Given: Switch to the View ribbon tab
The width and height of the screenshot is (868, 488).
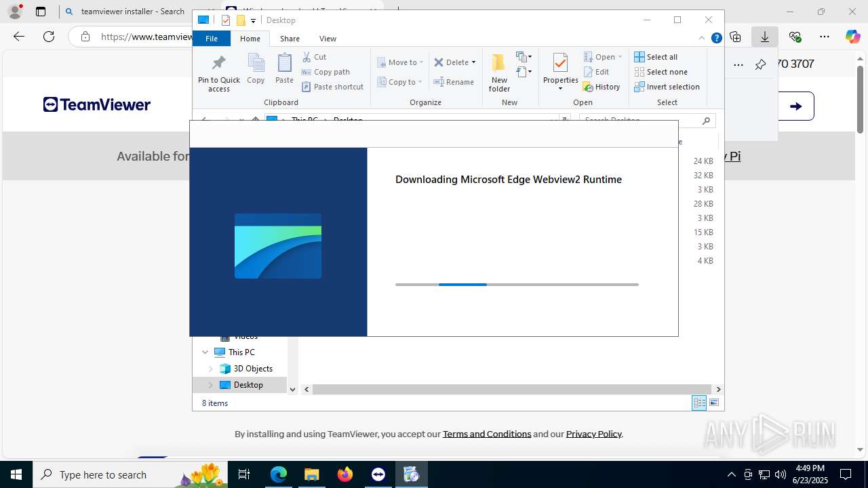Looking at the screenshot, I should pyautogui.click(x=328, y=39).
